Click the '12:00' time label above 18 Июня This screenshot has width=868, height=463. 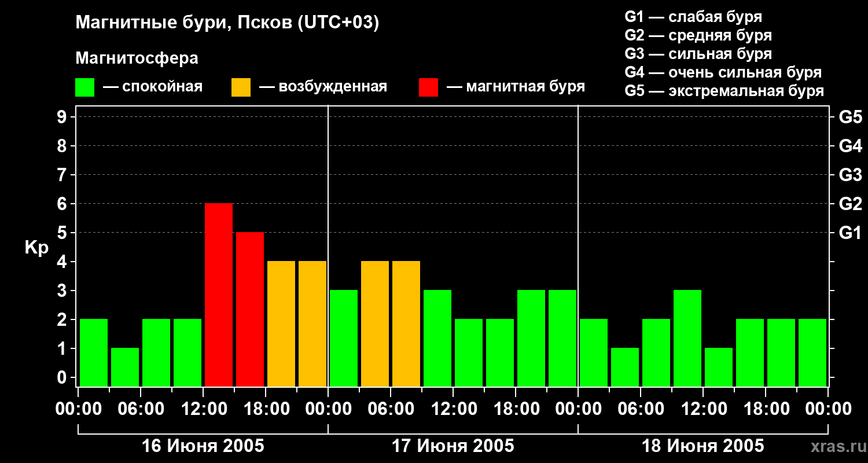click(x=703, y=409)
